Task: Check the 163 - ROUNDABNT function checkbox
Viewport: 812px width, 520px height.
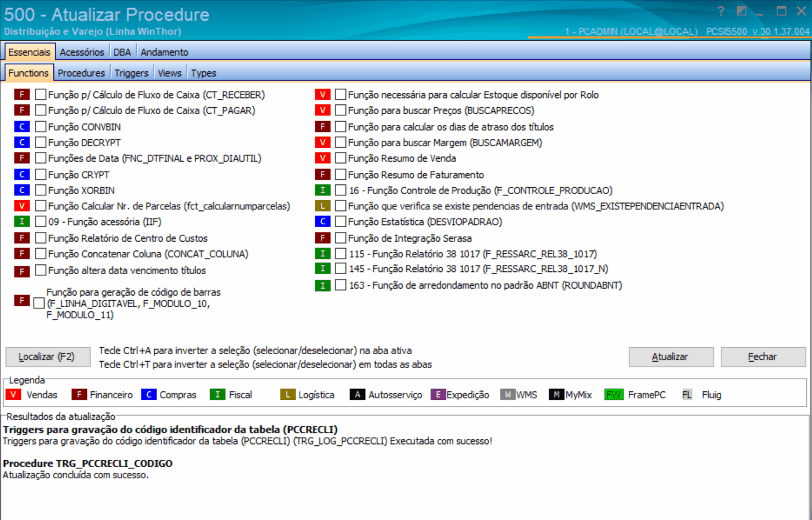Action: pos(341,285)
